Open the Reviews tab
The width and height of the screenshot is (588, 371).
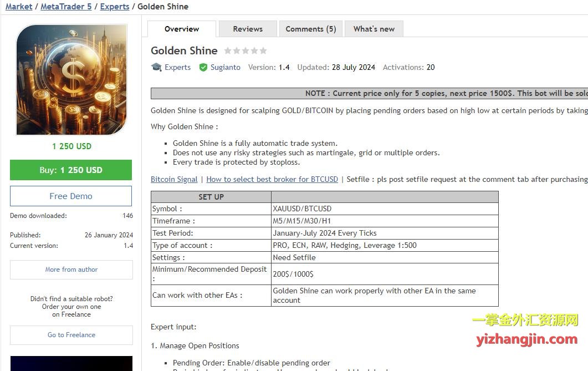[x=248, y=29]
